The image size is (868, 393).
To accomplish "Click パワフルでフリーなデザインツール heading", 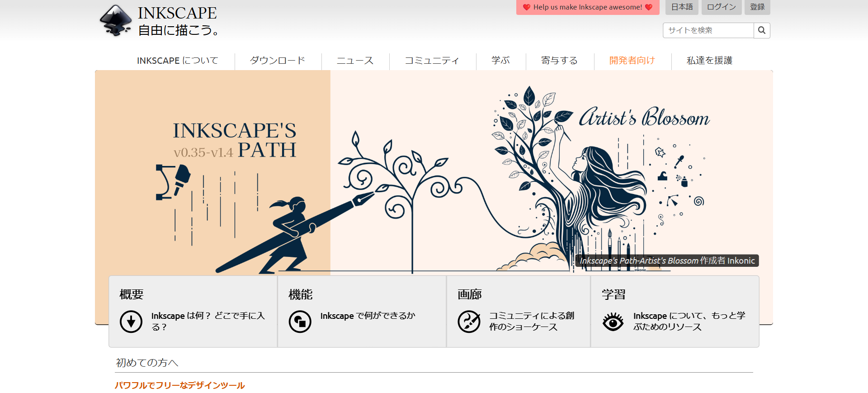I will click(179, 385).
